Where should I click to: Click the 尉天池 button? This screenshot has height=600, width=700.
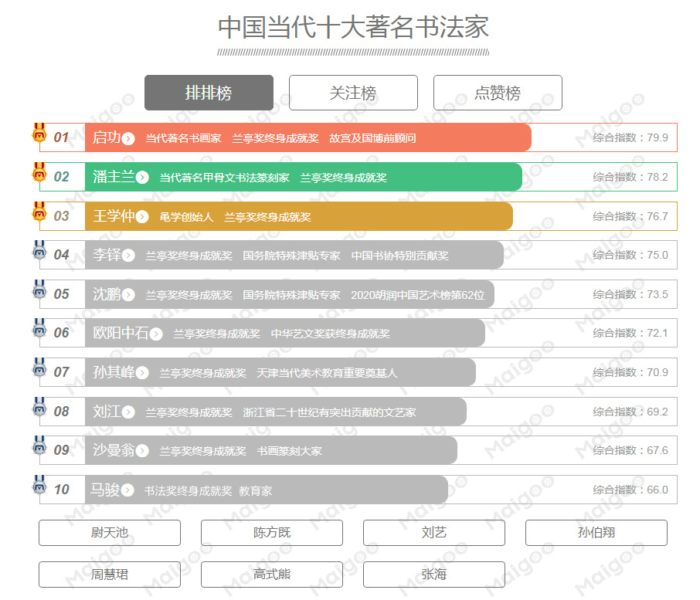pyautogui.click(x=110, y=533)
